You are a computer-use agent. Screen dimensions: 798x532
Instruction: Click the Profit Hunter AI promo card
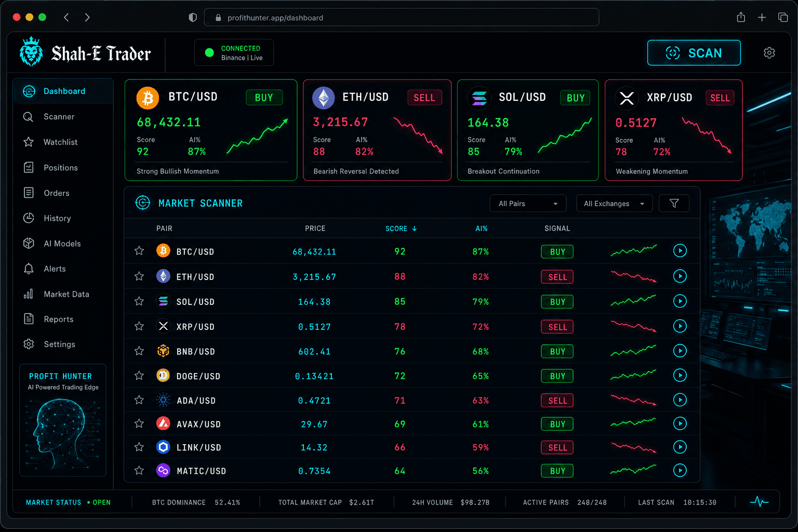[x=63, y=420]
